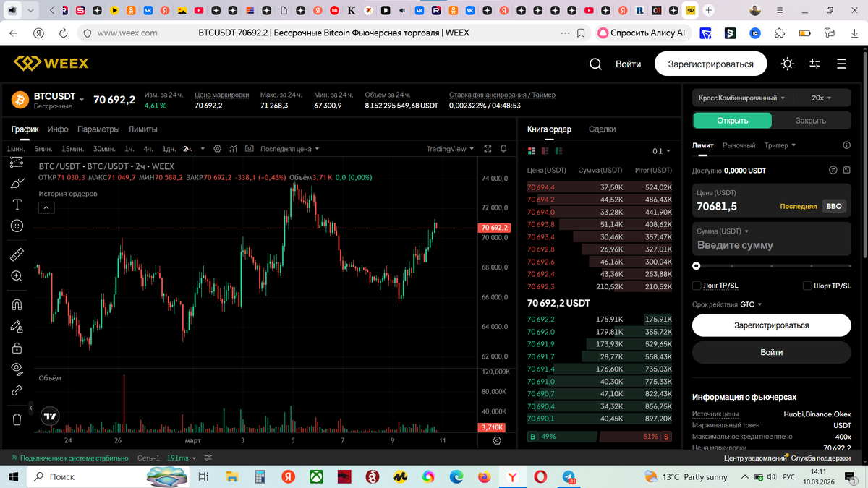The image size is (868, 488).
Task: Switch theme with the sun icon
Action: tap(788, 64)
